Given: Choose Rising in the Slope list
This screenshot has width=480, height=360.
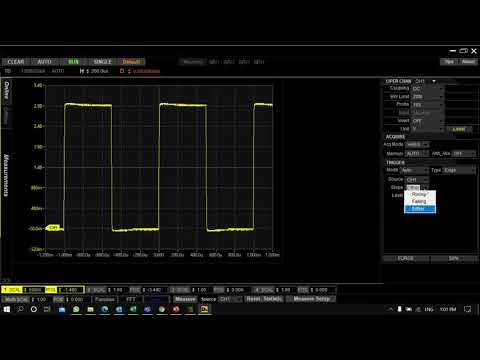Looking at the screenshot, I should pyautogui.click(x=420, y=194).
